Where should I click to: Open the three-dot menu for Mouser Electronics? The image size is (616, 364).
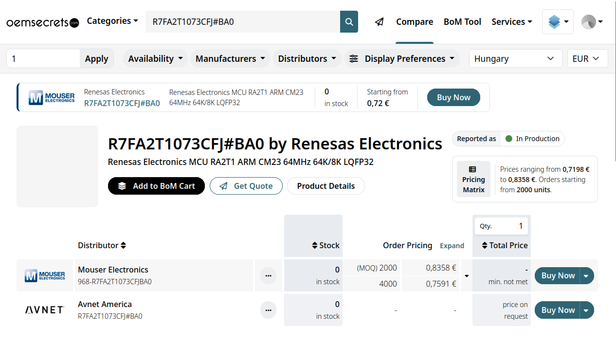pos(268,275)
